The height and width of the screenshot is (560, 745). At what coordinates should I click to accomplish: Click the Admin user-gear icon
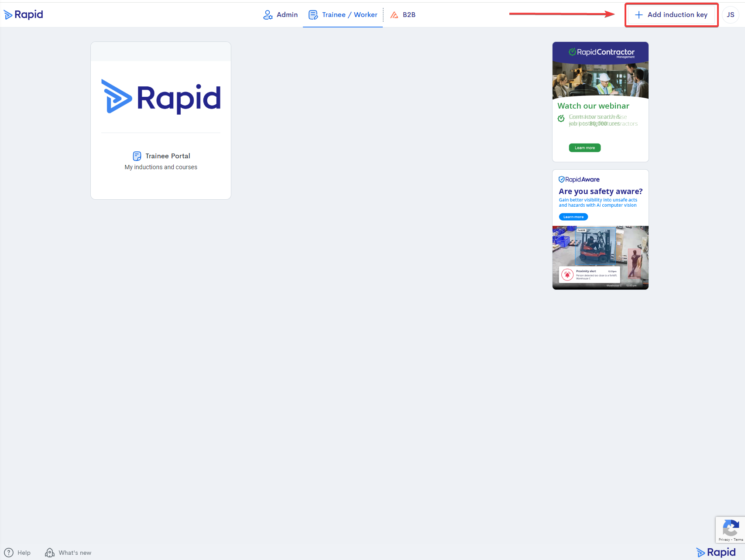coord(268,15)
